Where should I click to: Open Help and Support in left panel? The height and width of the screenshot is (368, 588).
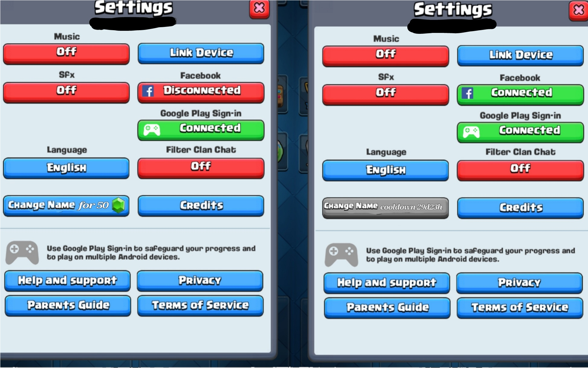(x=68, y=281)
